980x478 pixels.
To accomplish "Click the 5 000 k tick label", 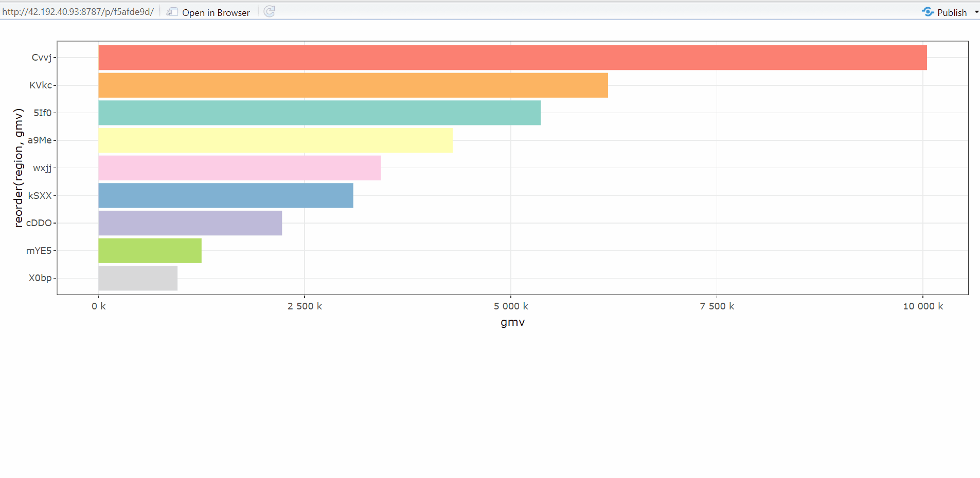I will pos(511,306).
